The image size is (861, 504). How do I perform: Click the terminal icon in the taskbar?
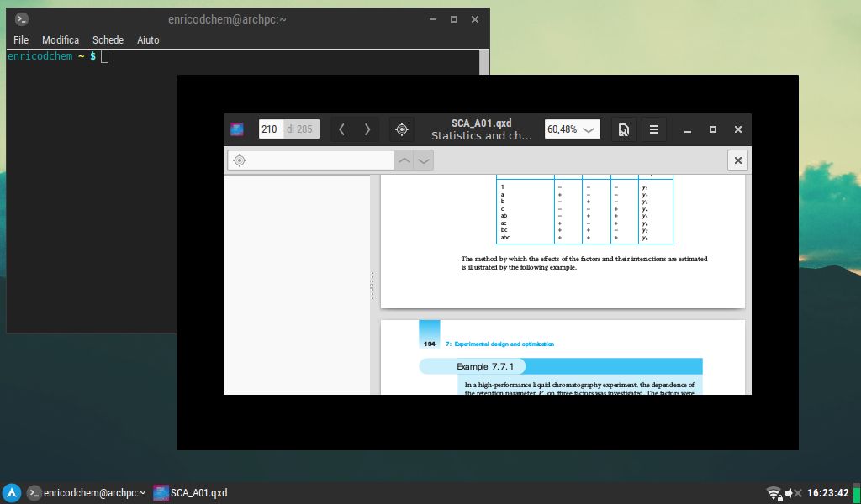click(x=34, y=493)
